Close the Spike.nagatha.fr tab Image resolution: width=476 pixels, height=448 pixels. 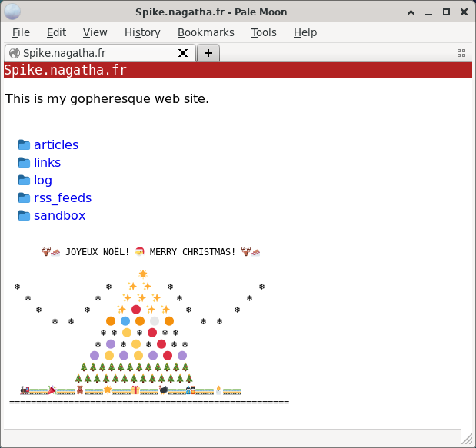tap(183, 53)
